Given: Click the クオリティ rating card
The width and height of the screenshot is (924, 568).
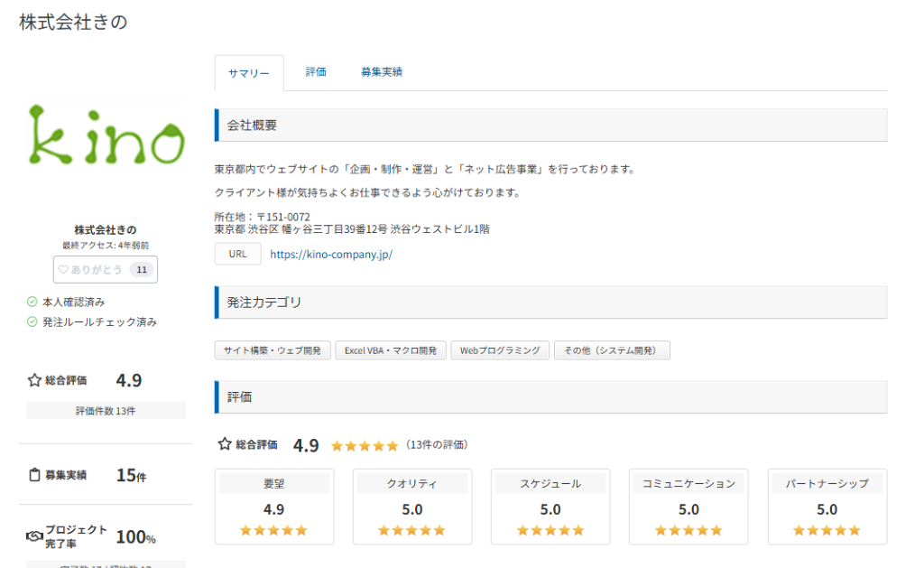Looking at the screenshot, I should 412,507.
